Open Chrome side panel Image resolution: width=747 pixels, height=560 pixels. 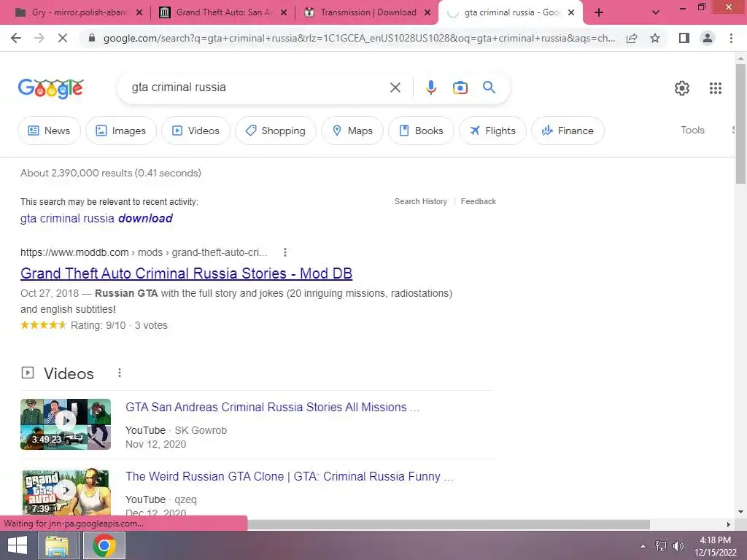[x=684, y=38]
